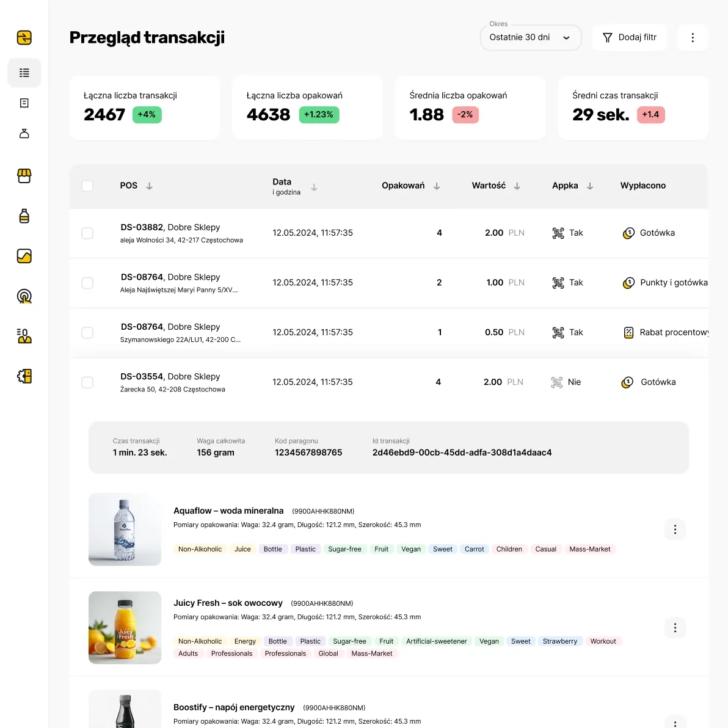This screenshot has height=728, width=728.
Task: Click the cash coin icon in the DS-03882 row
Action: (x=628, y=233)
